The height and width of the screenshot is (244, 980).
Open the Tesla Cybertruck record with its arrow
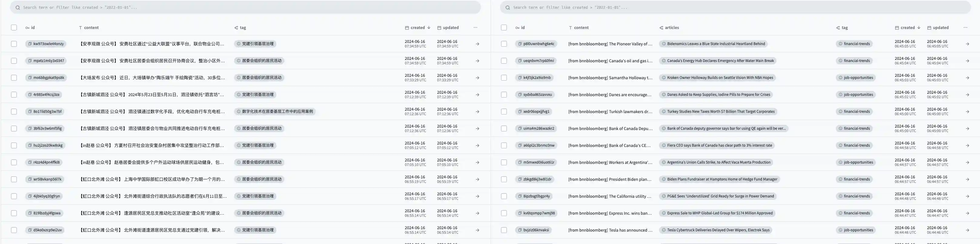pyautogui.click(x=968, y=230)
